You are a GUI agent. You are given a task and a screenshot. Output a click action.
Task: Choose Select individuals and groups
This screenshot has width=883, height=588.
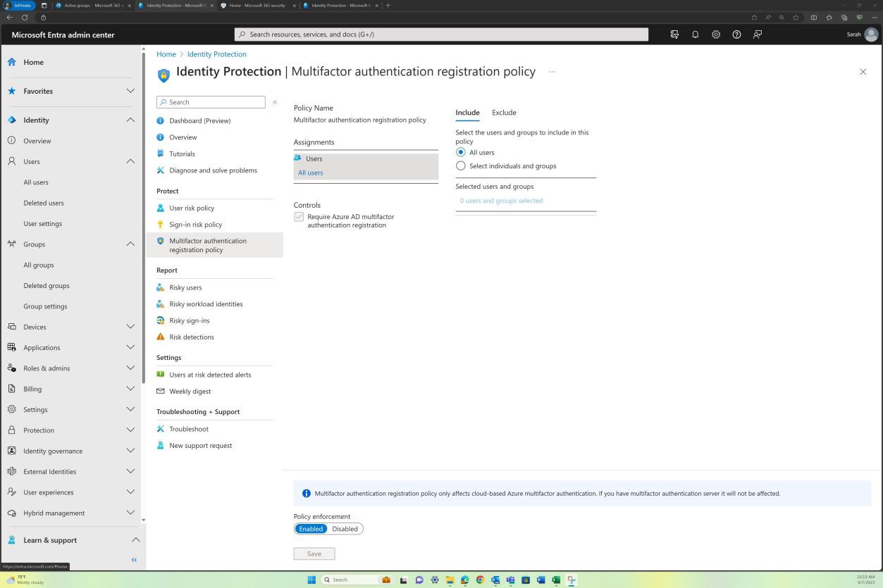click(x=461, y=165)
